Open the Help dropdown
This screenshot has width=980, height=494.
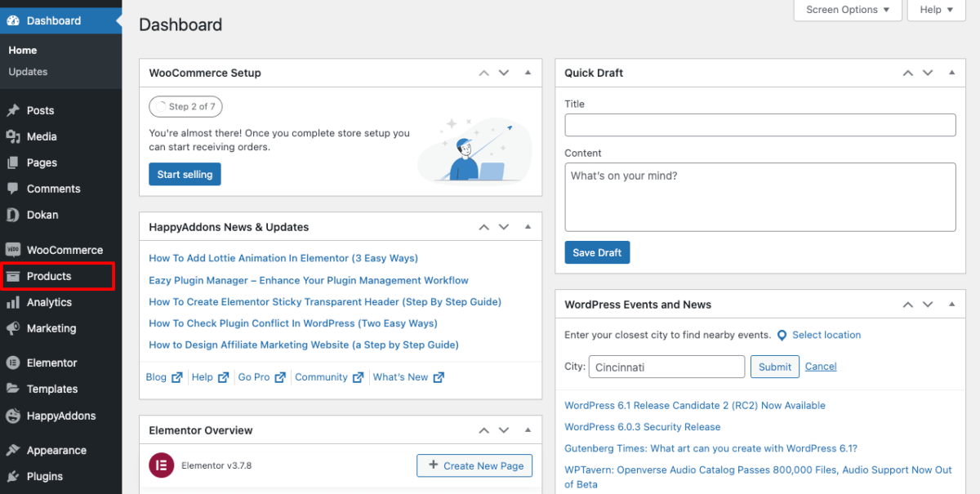936,11
